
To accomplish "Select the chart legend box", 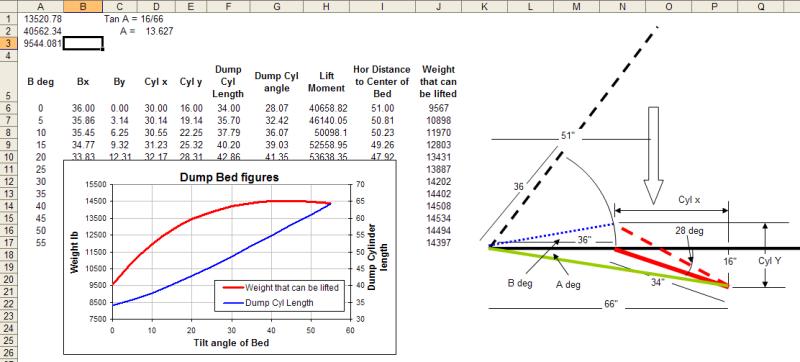I will 278,295.
